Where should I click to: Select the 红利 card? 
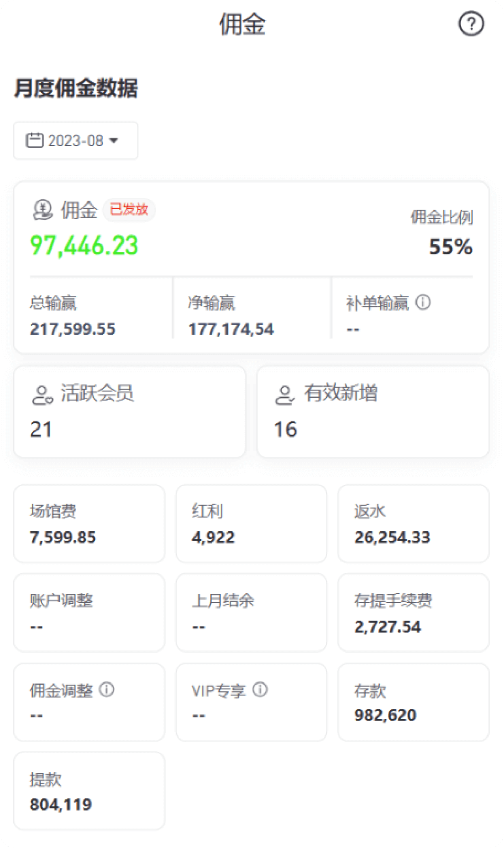click(x=251, y=523)
